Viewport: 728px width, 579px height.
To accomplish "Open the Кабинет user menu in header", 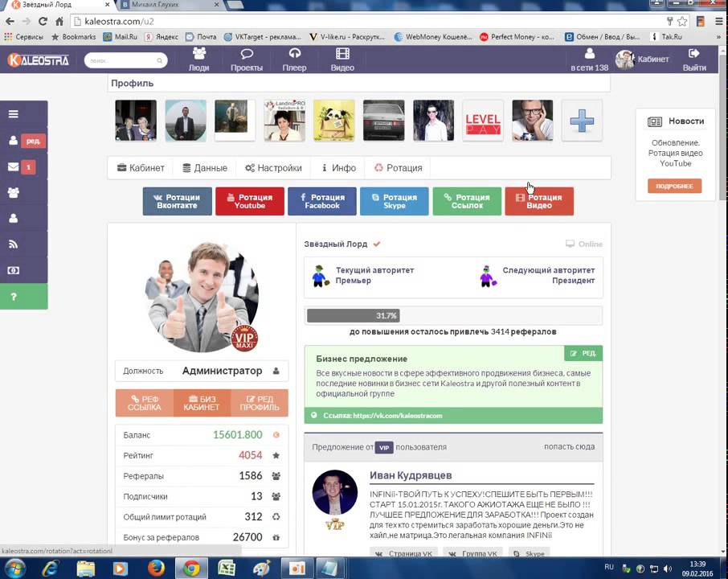I will pyautogui.click(x=642, y=60).
